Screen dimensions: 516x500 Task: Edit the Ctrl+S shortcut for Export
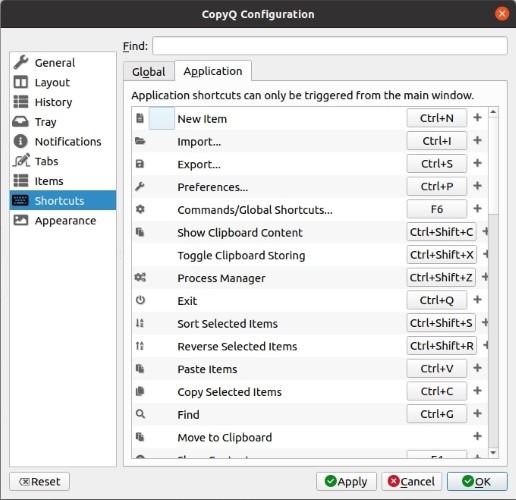pos(437,164)
